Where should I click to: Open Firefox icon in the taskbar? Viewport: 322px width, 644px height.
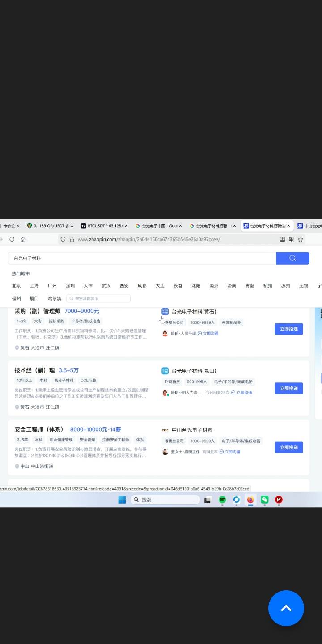pyautogui.click(x=250, y=500)
